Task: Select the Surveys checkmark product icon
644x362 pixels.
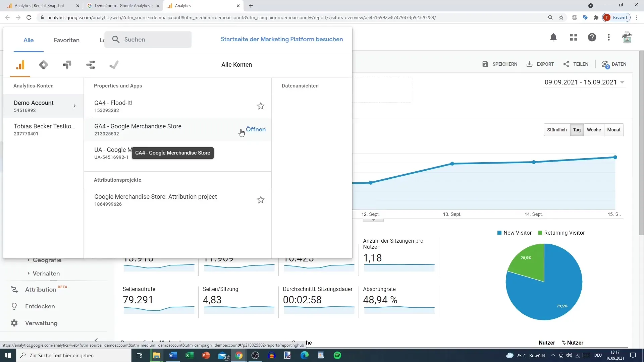Action: tap(114, 65)
